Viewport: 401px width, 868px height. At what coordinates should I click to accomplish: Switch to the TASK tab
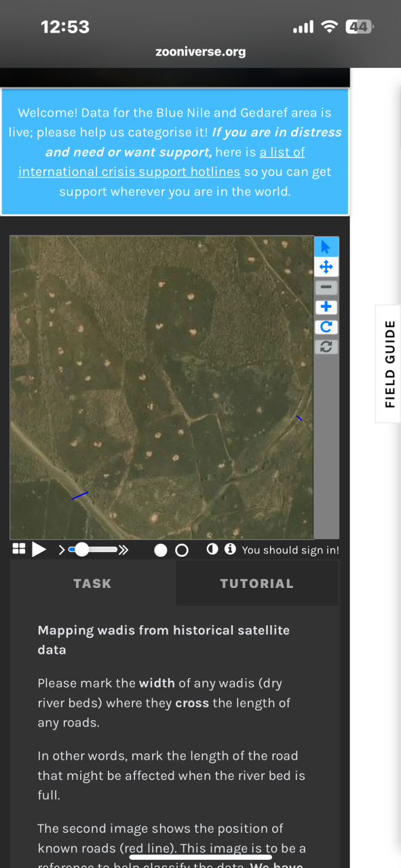(x=92, y=583)
